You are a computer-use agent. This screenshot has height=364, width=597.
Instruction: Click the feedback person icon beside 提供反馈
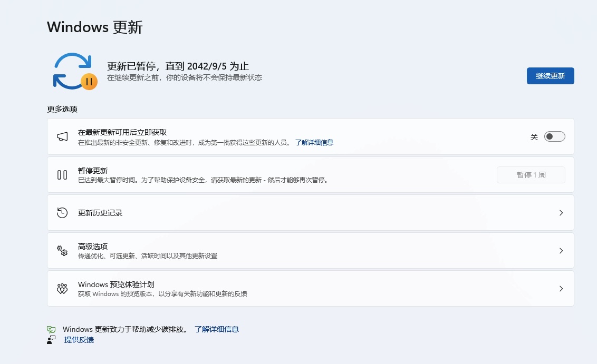[x=51, y=340]
